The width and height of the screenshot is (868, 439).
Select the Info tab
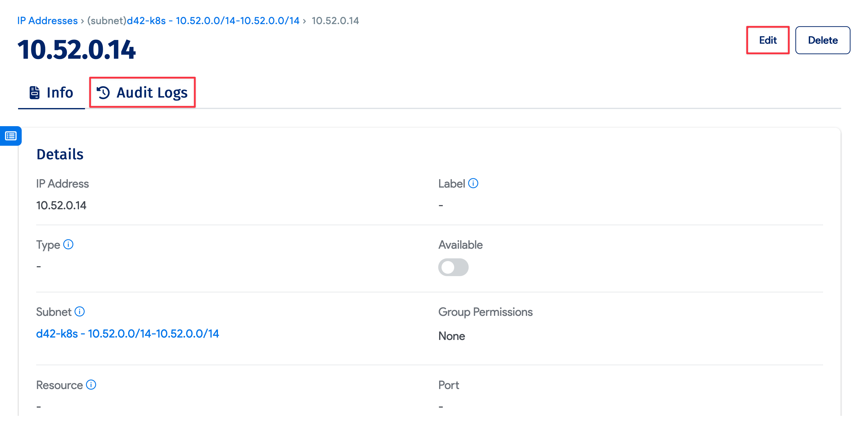pos(60,92)
